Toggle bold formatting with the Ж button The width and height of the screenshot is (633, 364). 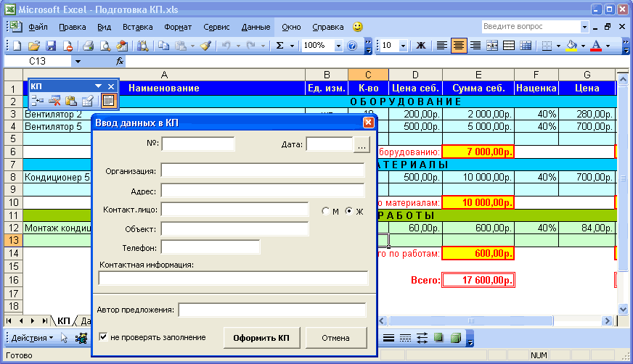(420, 45)
